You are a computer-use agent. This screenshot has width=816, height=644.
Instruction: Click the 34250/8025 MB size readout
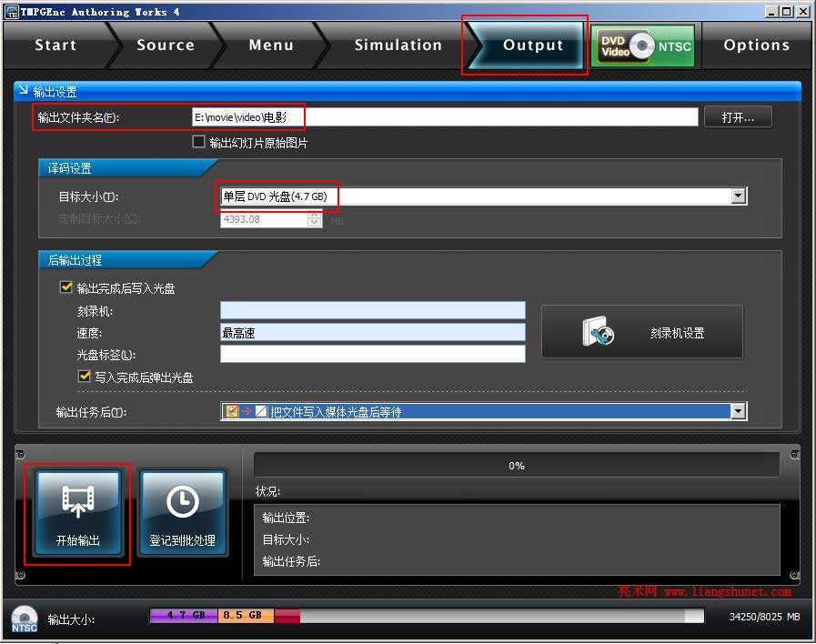point(764,617)
